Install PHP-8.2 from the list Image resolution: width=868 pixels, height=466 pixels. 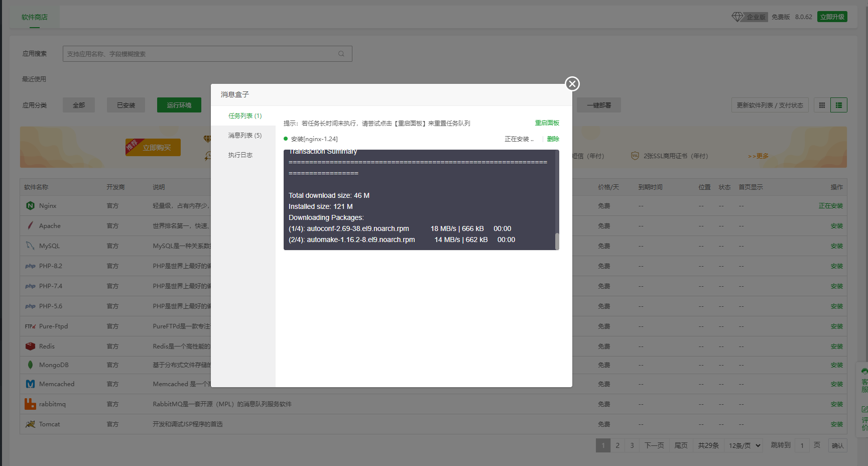pyautogui.click(x=836, y=266)
